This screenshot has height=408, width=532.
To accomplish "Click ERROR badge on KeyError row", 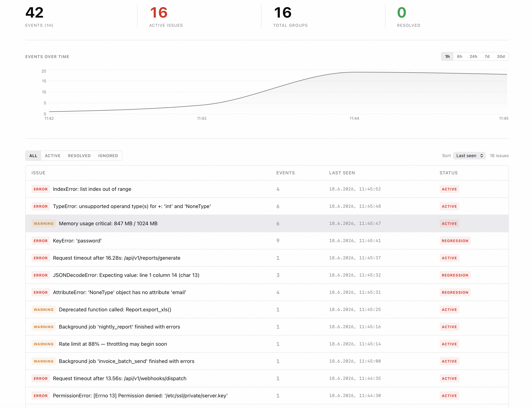I will point(40,241).
